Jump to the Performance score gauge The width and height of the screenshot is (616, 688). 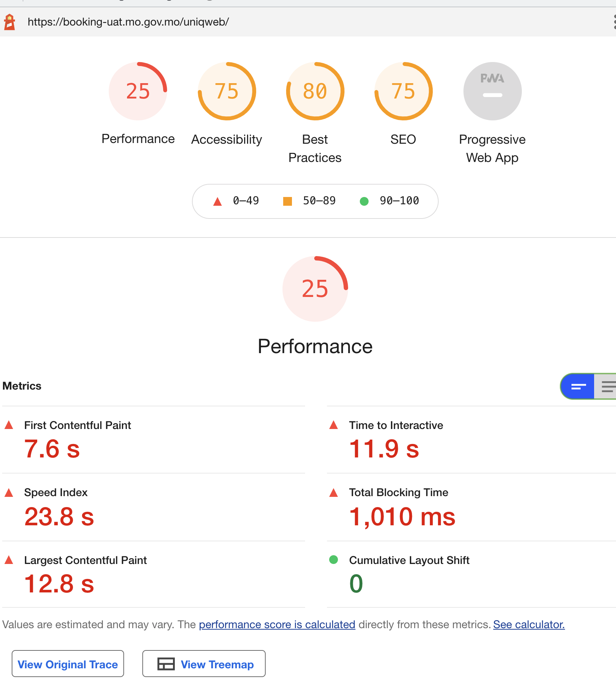(138, 91)
